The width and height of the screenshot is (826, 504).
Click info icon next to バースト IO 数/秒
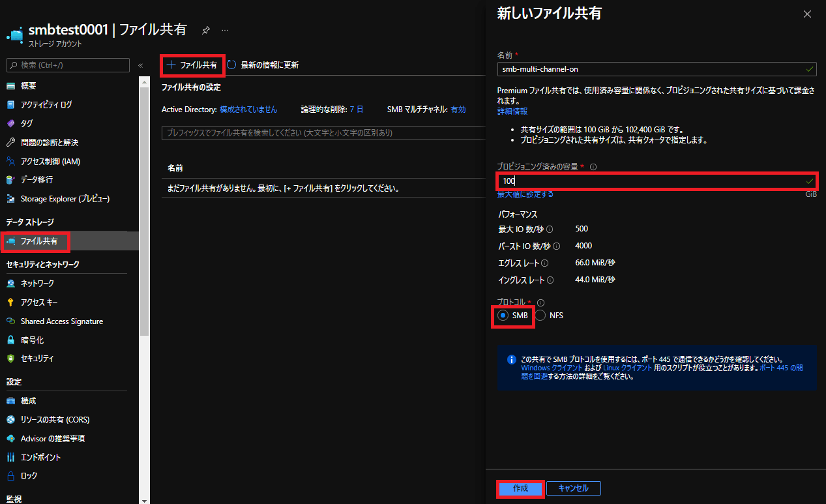[556, 246]
